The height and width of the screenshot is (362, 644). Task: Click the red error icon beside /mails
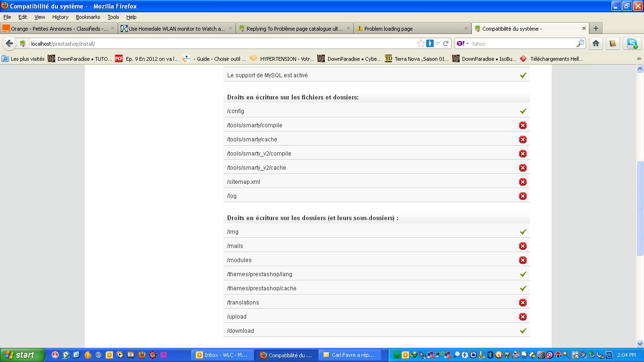click(x=523, y=246)
